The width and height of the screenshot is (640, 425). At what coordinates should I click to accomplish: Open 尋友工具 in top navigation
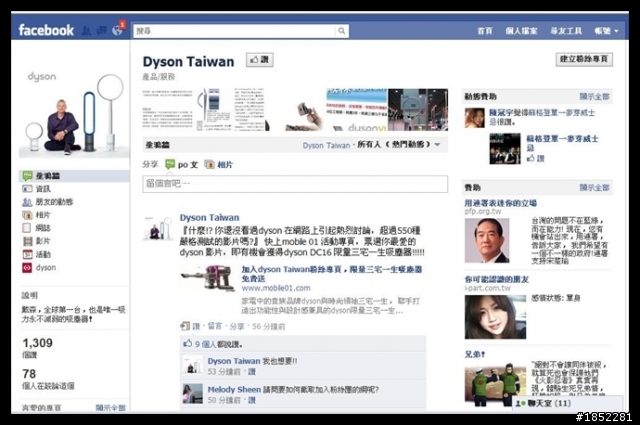(566, 31)
